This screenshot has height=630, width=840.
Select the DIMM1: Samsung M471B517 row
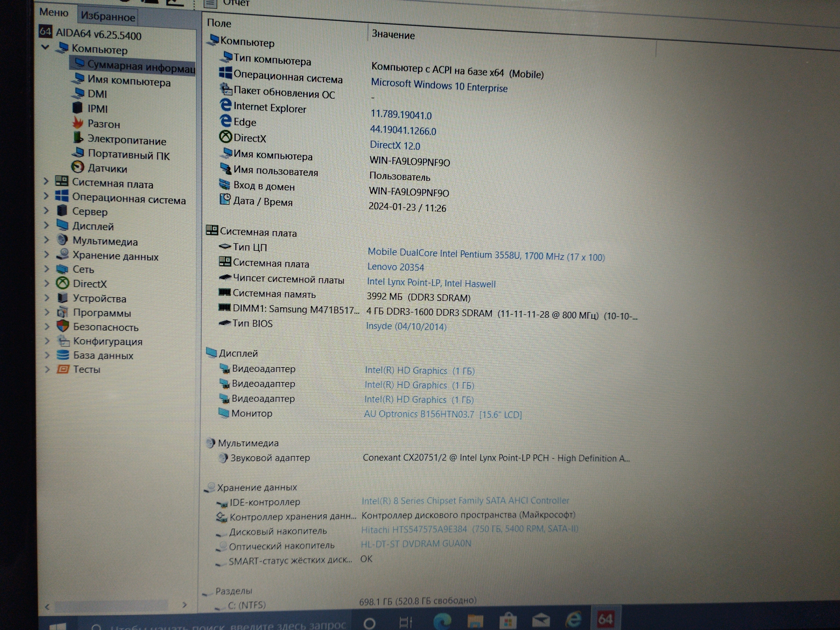[x=428, y=311]
